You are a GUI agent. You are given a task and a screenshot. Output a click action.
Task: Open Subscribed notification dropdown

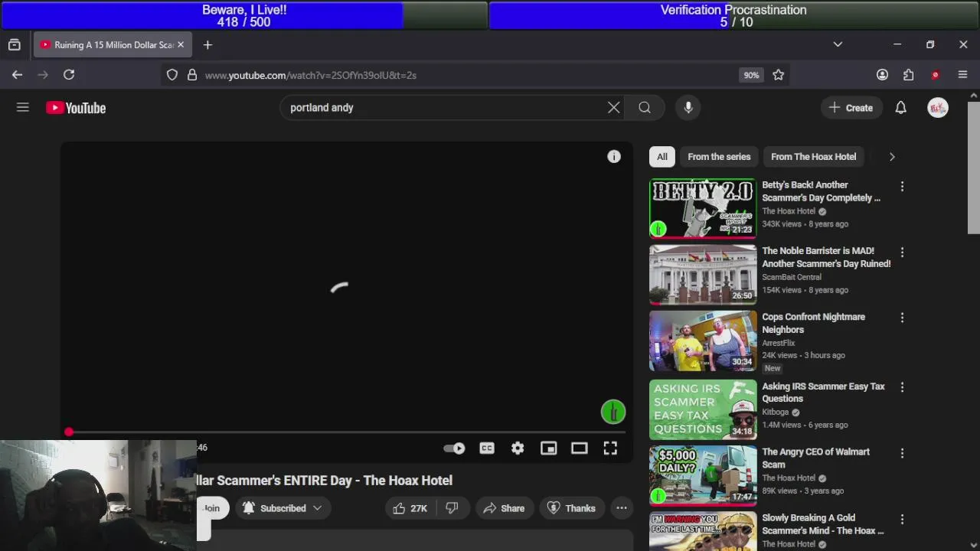pos(283,508)
